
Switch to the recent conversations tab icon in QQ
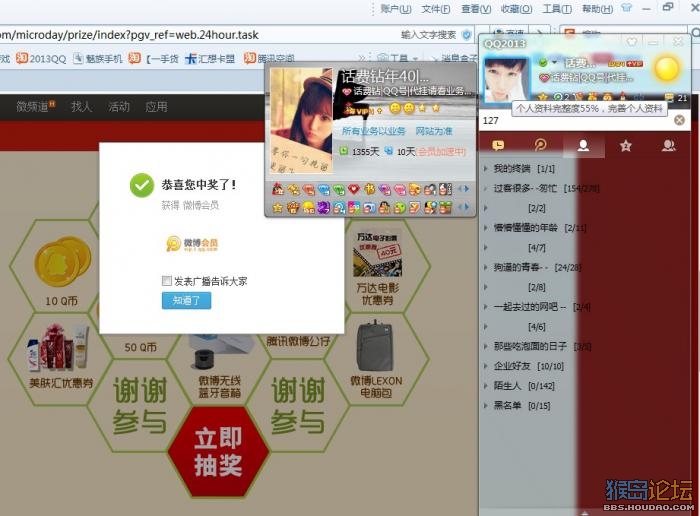498,145
